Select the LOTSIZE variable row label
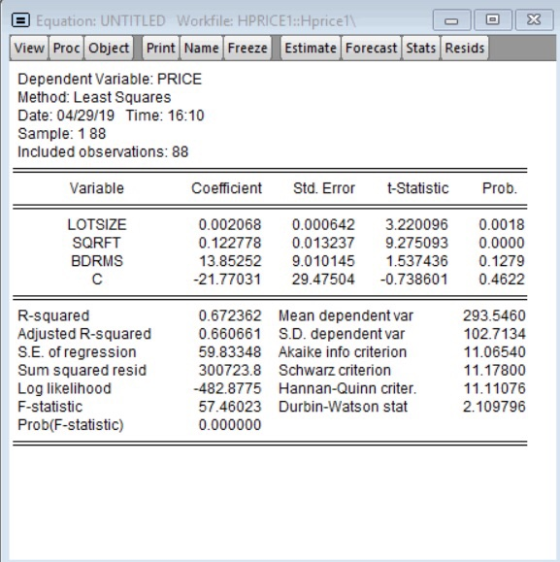Screen dimensions: 560x562 [x=97, y=225]
